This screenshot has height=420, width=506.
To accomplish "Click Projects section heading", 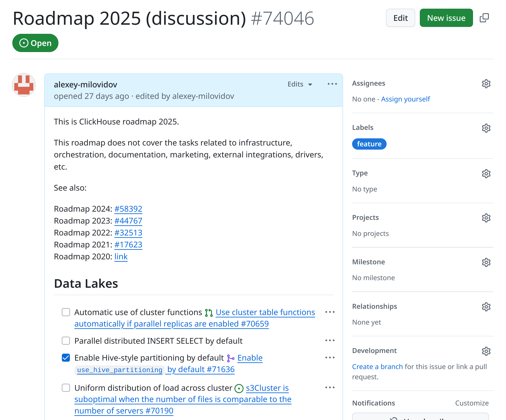I will [x=365, y=217].
